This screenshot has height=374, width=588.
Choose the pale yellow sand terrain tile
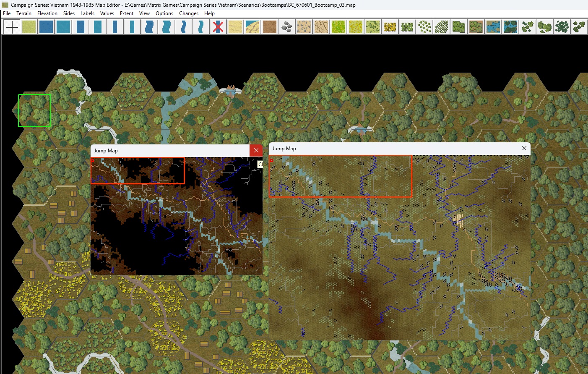click(x=235, y=27)
